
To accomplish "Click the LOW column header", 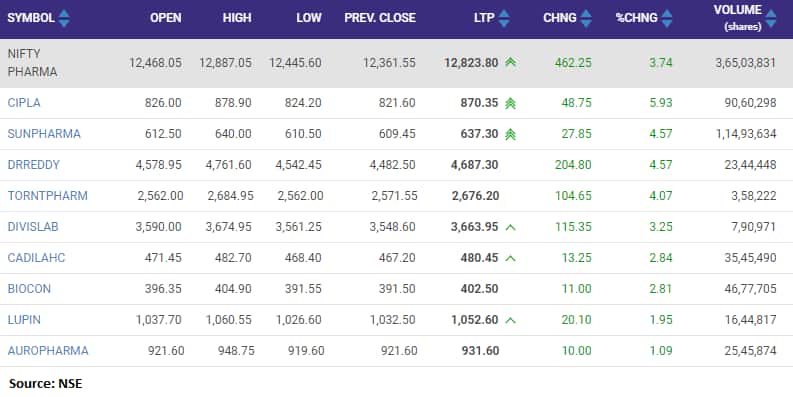I will pos(309,18).
